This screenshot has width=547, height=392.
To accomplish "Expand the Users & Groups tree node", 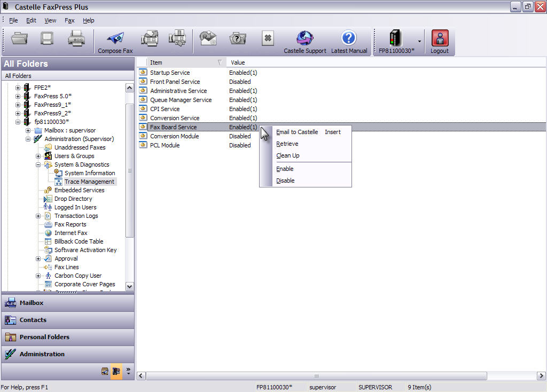I will pos(38,156).
